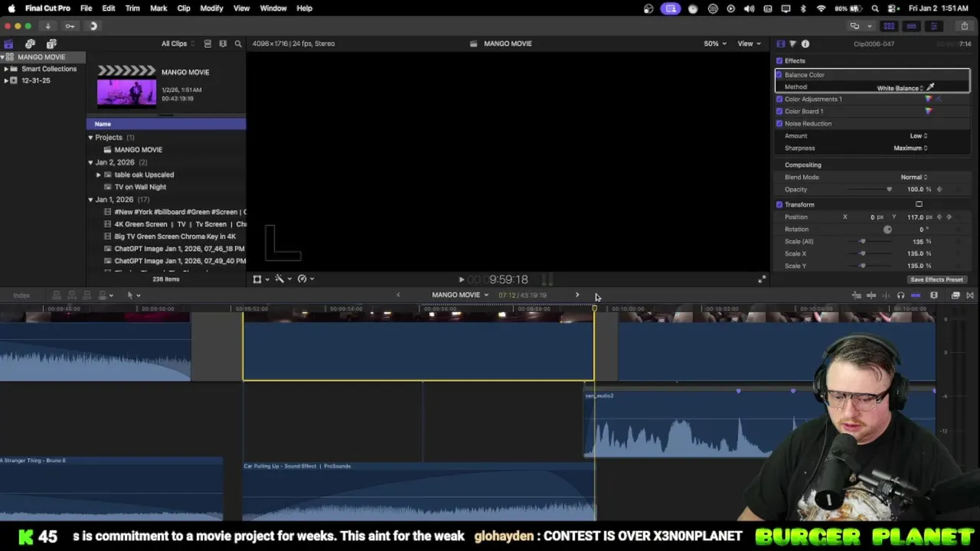Turn off Noise Reduction checkbox
Viewport: 980px width, 551px height.
tap(779, 123)
